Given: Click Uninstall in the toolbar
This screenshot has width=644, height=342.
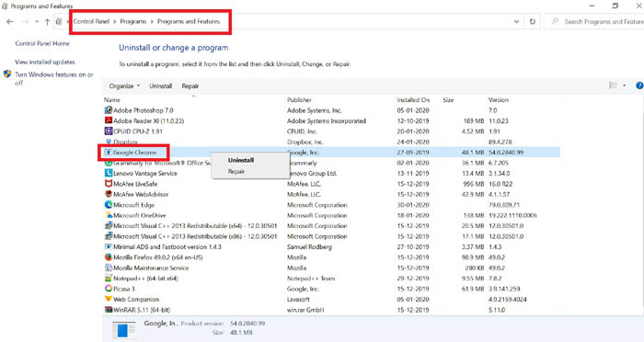Looking at the screenshot, I should 161,85.
